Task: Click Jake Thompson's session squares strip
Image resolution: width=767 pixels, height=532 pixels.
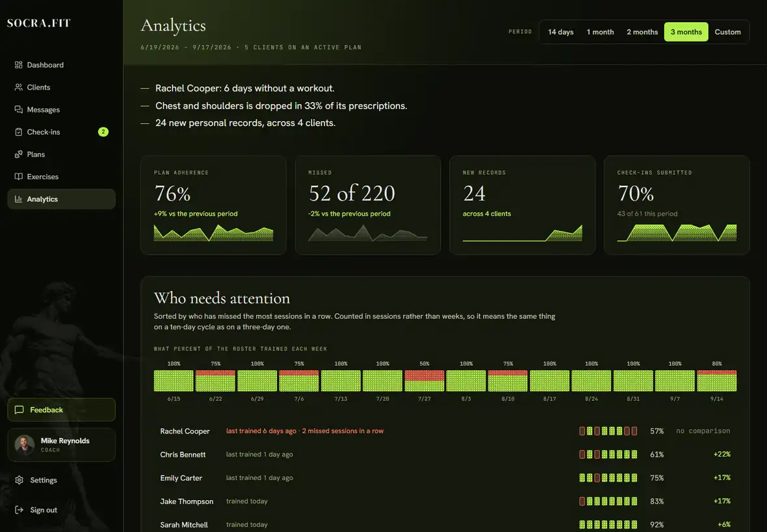Action: pyautogui.click(x=608, y=501)
